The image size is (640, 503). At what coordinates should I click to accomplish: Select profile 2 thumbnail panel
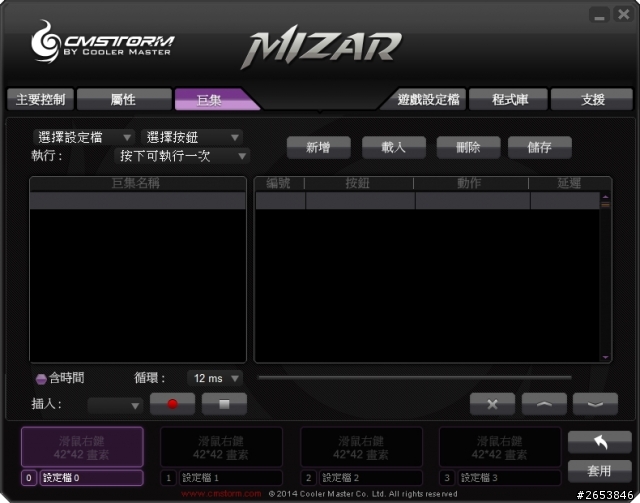(361, 447)
